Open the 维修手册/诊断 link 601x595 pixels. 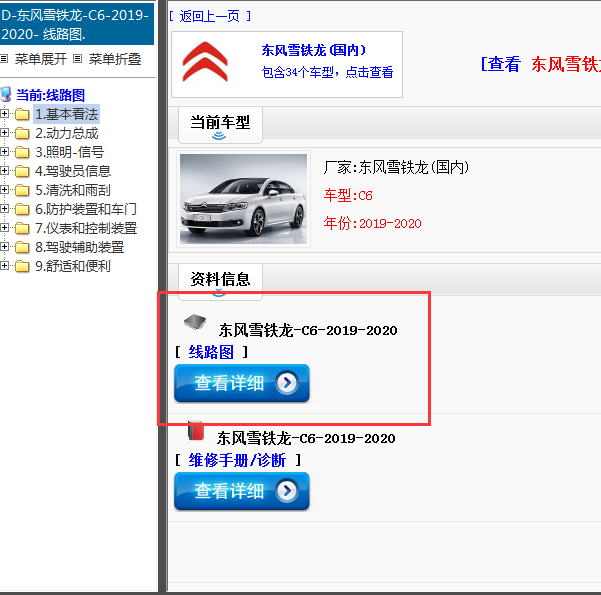click(237, 460)
